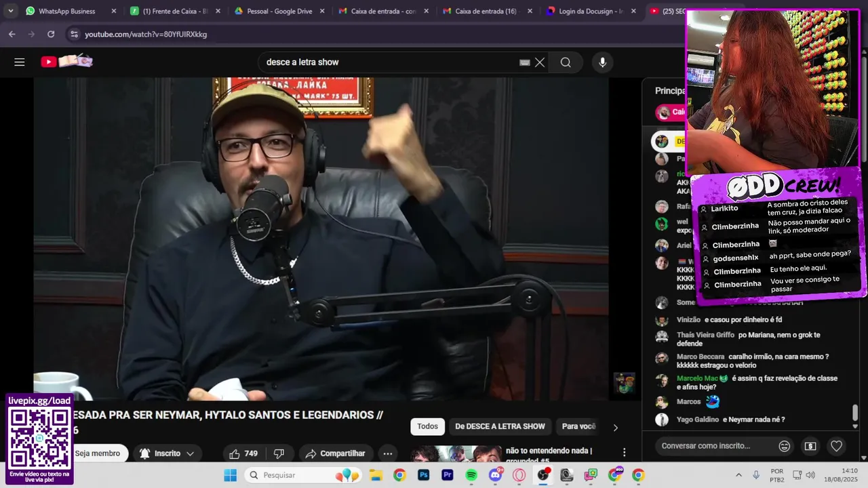Expand the browser tab search dropdown

coord(10,11)
